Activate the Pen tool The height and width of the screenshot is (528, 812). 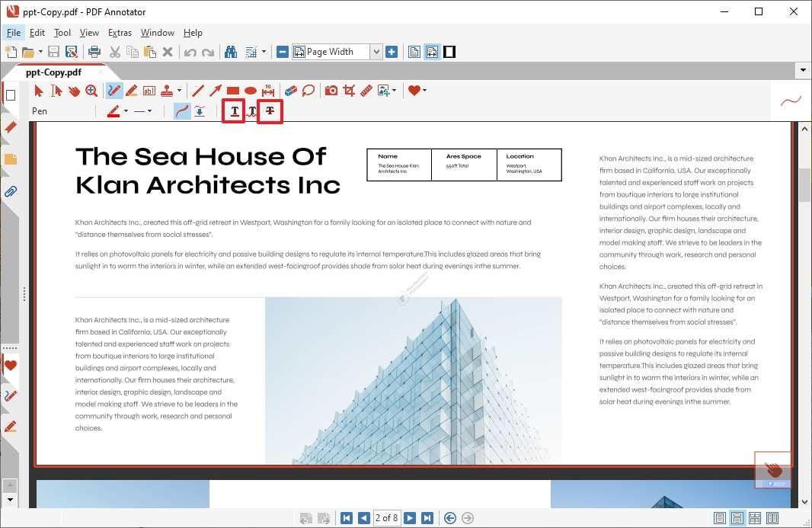click(x=114, y=91)
